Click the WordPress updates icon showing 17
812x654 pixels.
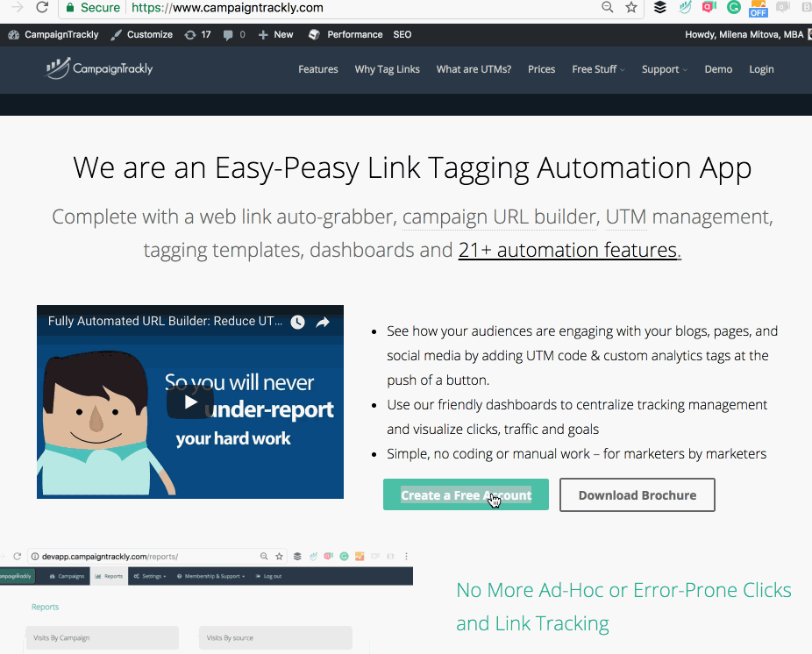coord(197,35)
